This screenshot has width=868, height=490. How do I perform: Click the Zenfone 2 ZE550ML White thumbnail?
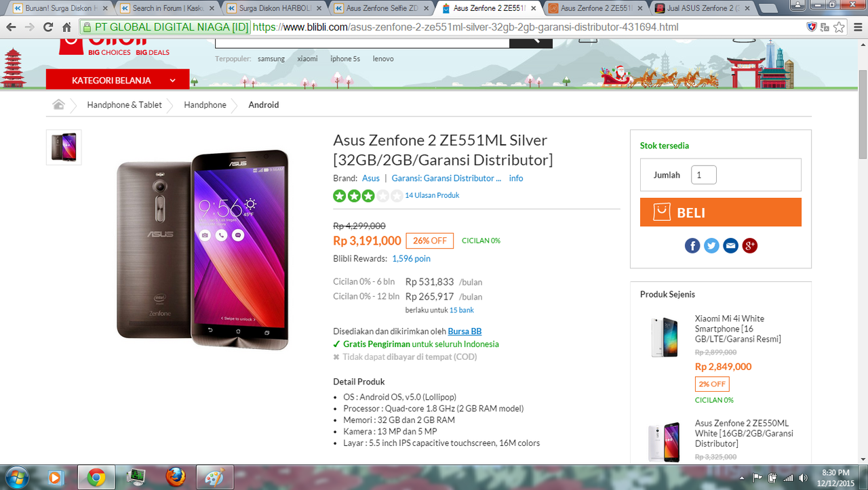(664, 442)
